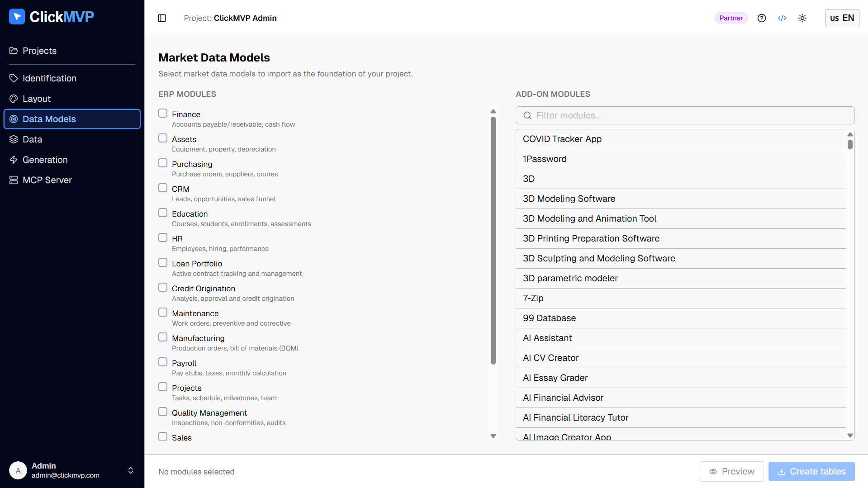Viewport: 868px width, 488px height.
Task: Go to MCP Server section
Action: [47, 180]
